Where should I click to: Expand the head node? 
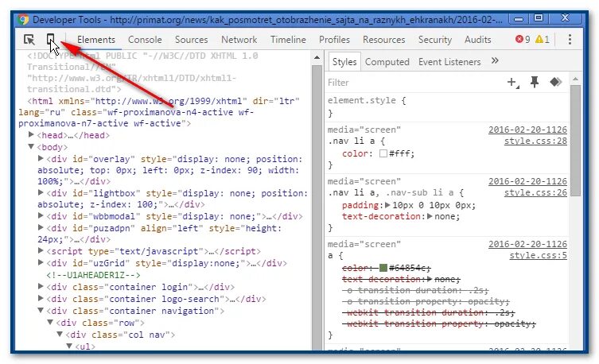[31, 134]
